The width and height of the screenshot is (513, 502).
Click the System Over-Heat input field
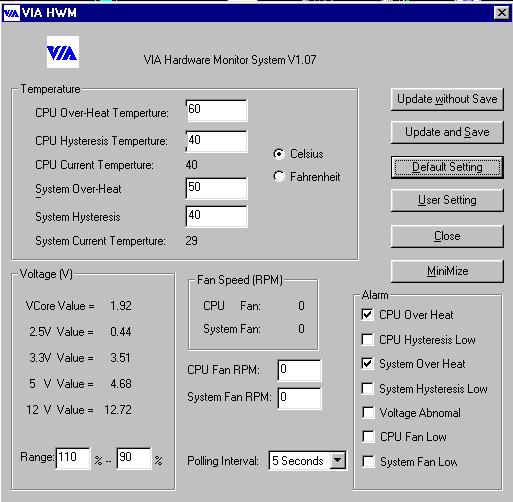pos(216,188)
